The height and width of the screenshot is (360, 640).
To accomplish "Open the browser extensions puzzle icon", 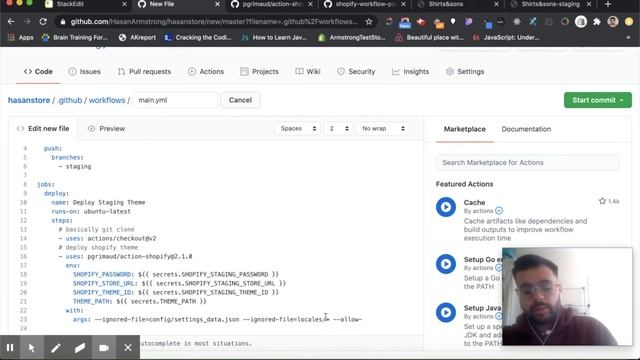I will pos(597,22).
